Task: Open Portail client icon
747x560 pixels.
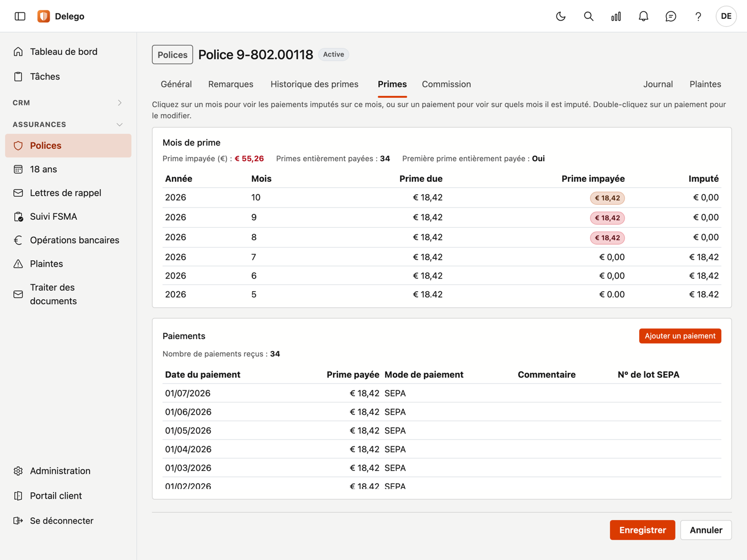Action: pos(18,496)
